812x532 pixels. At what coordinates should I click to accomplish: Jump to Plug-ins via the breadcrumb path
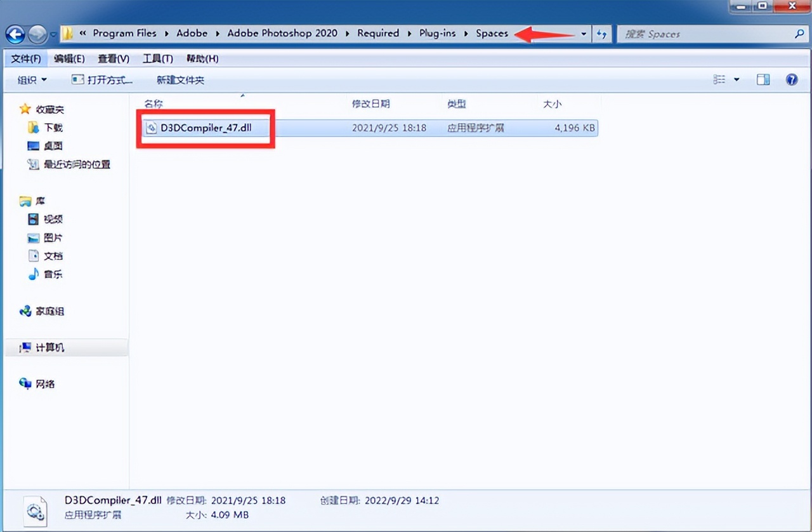tap(437, 33)
